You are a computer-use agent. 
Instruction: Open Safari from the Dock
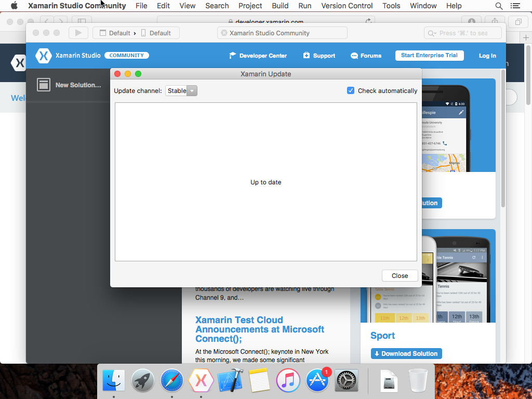[171, 381]
